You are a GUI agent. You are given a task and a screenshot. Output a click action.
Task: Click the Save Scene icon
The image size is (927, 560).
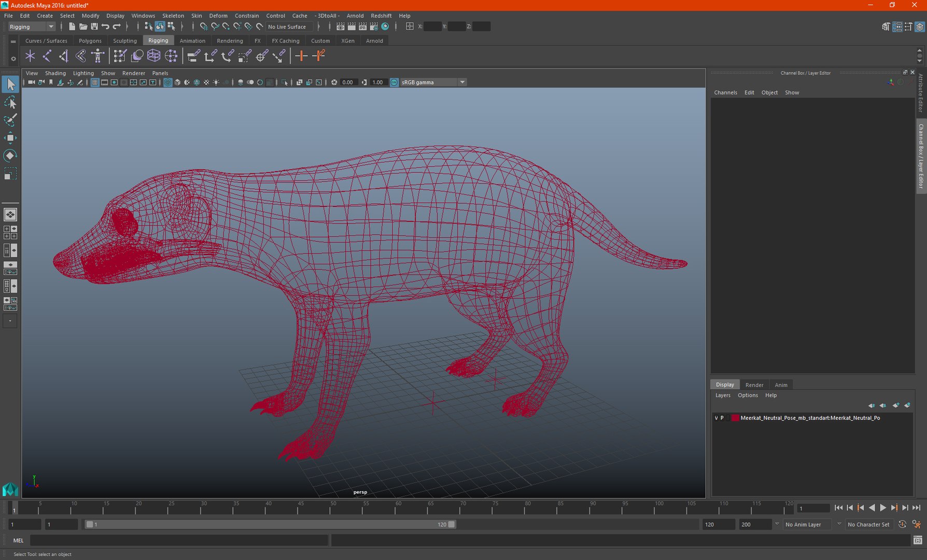tap(94, 26)
